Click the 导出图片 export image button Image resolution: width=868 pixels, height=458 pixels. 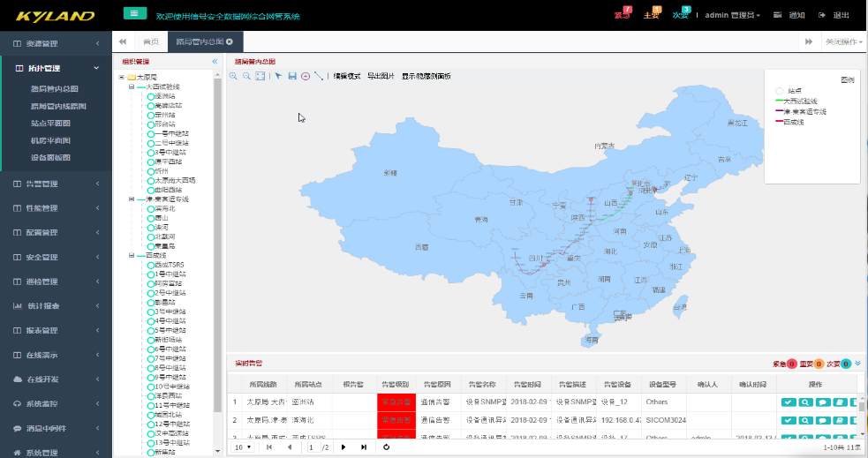(381, 77)
